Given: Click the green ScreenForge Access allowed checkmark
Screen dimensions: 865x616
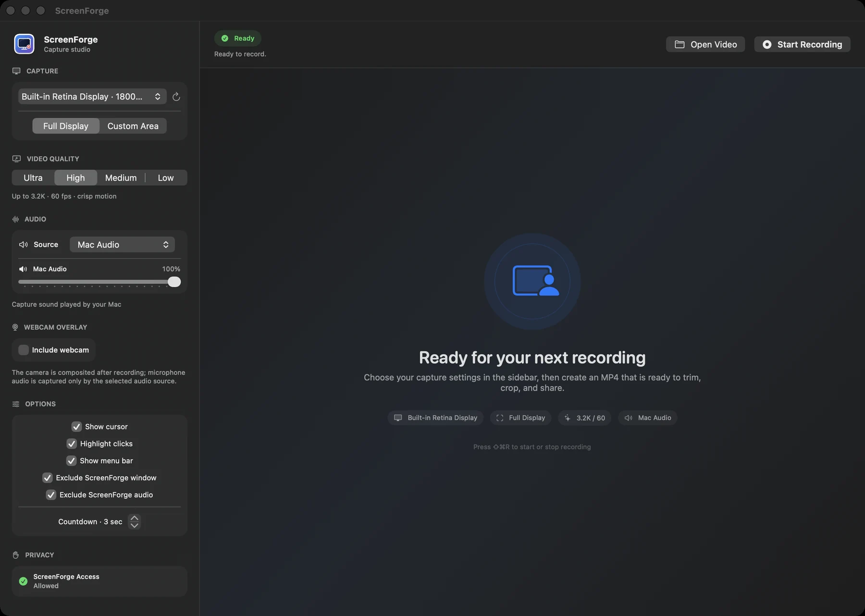Looking at the screenshot, I should coord(23,581).
